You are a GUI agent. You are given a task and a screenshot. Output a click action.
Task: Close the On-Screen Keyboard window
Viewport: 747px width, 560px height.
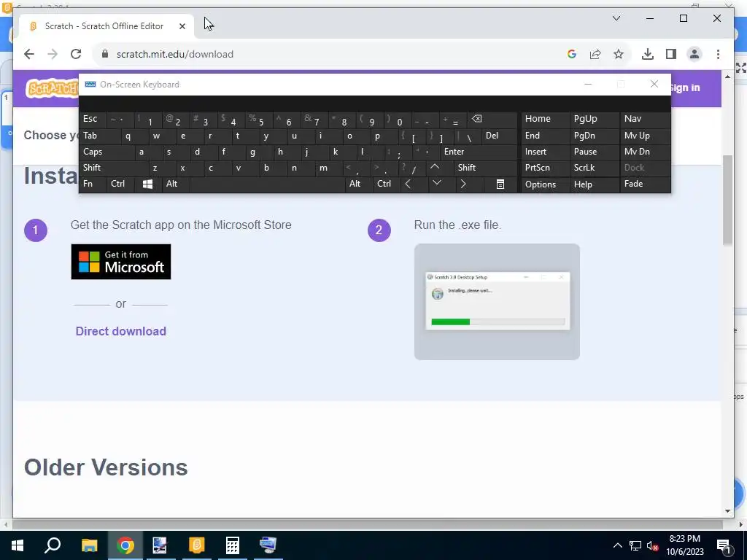[x=654, y=85]
